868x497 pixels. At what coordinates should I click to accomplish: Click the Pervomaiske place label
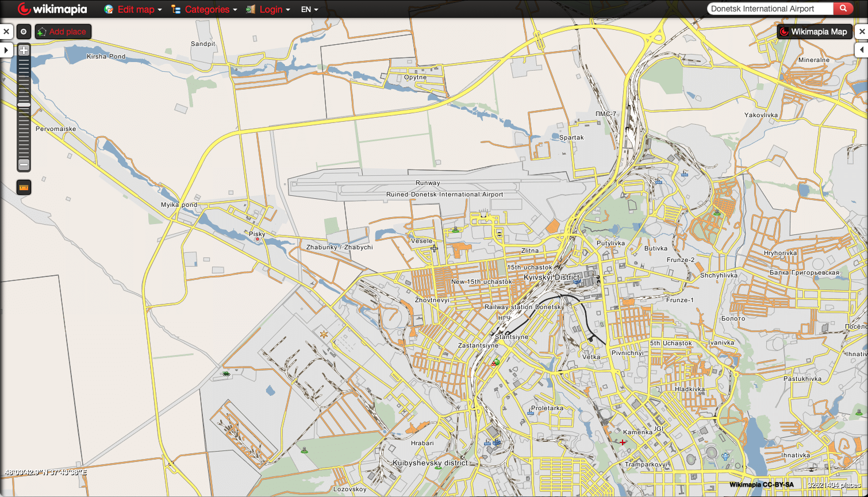[56, 129]
